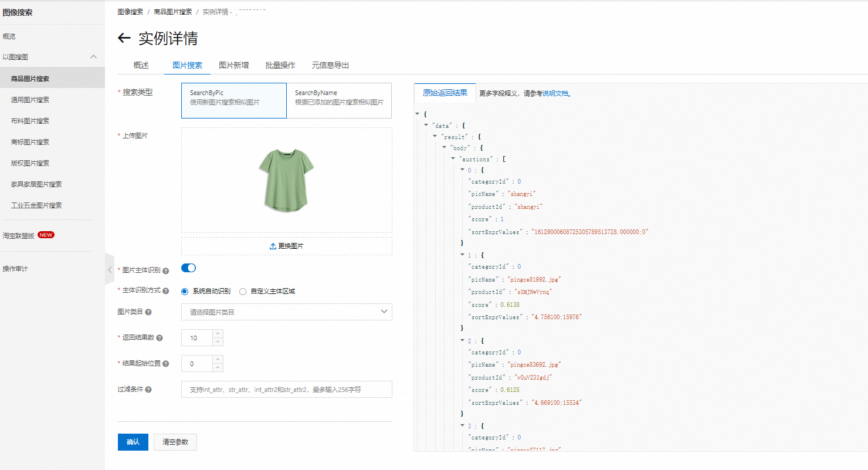Click help icon next to 过滤条件
The image size is (868, 470).
[x=148, y=390]
